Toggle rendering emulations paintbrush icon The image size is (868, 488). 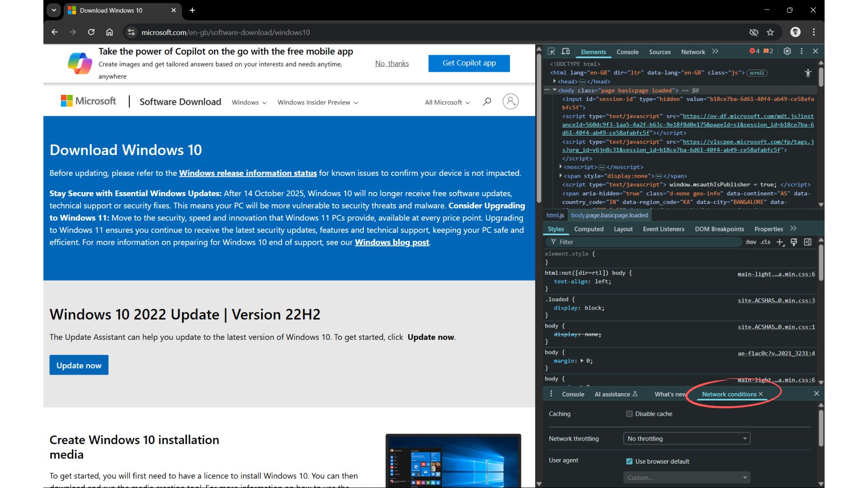point(794,242)
